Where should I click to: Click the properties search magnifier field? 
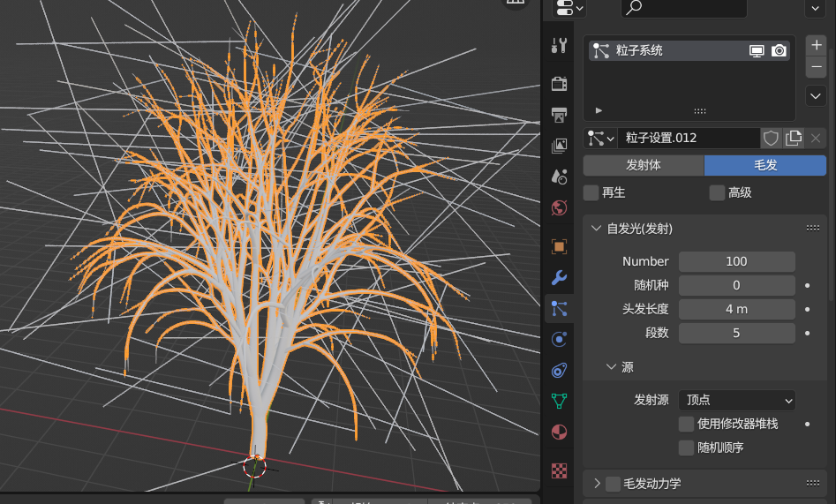coord(684,8)
